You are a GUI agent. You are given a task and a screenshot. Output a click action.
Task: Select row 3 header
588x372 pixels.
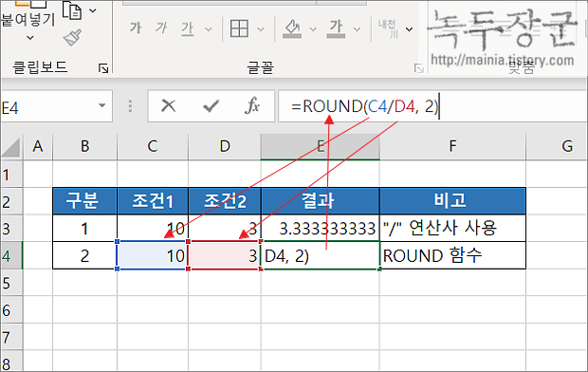[x=11, y=229]
